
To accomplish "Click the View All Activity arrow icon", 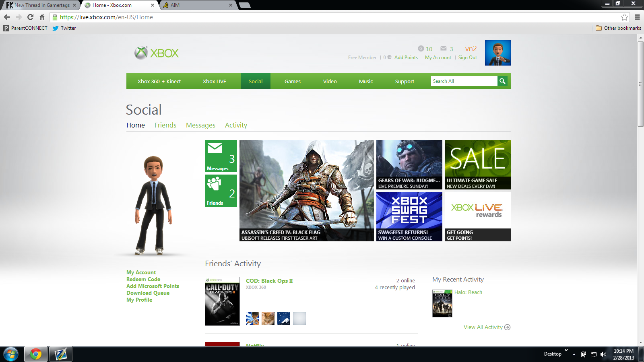I will click(x=507, y=327).
